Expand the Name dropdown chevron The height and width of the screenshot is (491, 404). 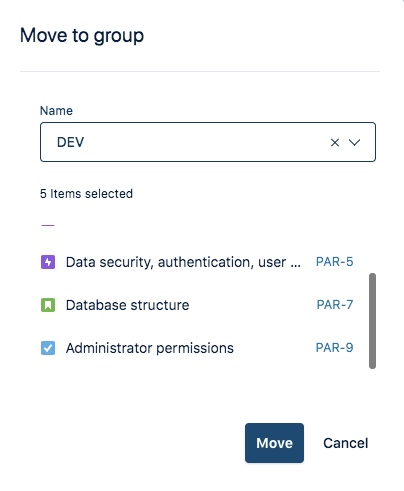[354, 143]
